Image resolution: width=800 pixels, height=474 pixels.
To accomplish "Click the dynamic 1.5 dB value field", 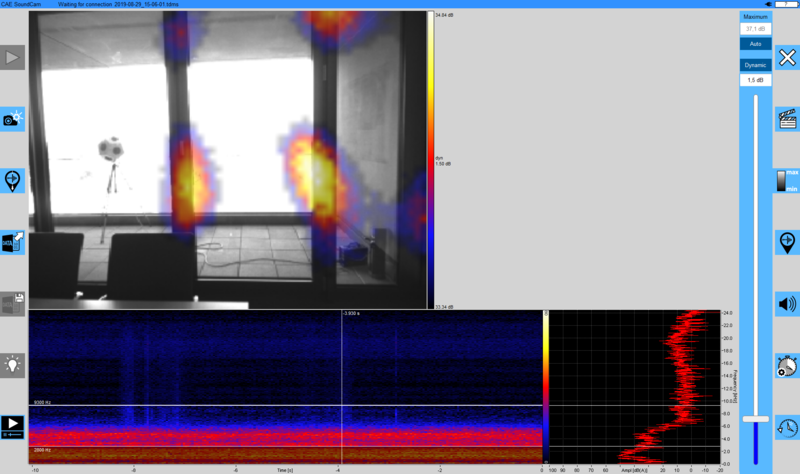I will [x=755, y=79].
